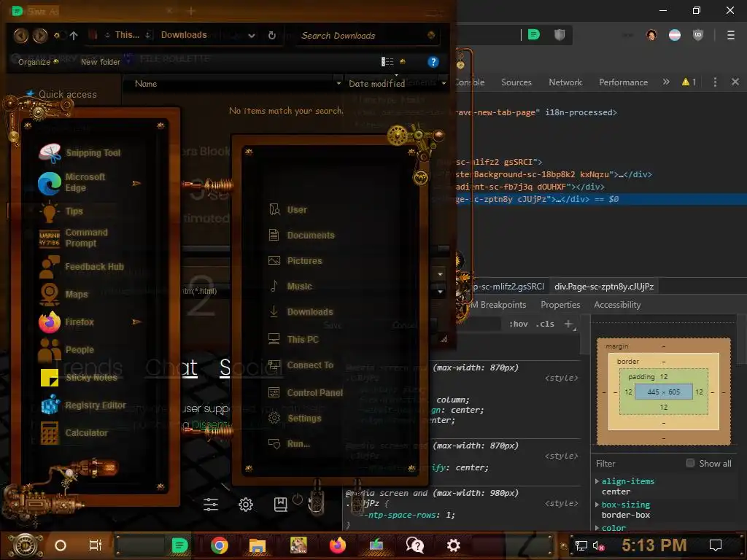
Task: Open Firefox from the taskbar
Action: pyautogui.click(x=338, y=545)
